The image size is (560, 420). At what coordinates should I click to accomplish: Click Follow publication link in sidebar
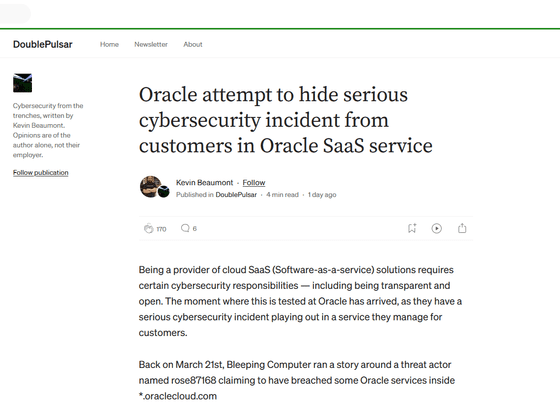[x=41, y=172]
